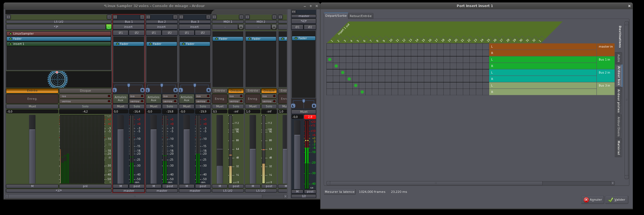Toggle solo isolate on Bus 1
This screenshot has height=215, width=644.
(x=137, y=96)
